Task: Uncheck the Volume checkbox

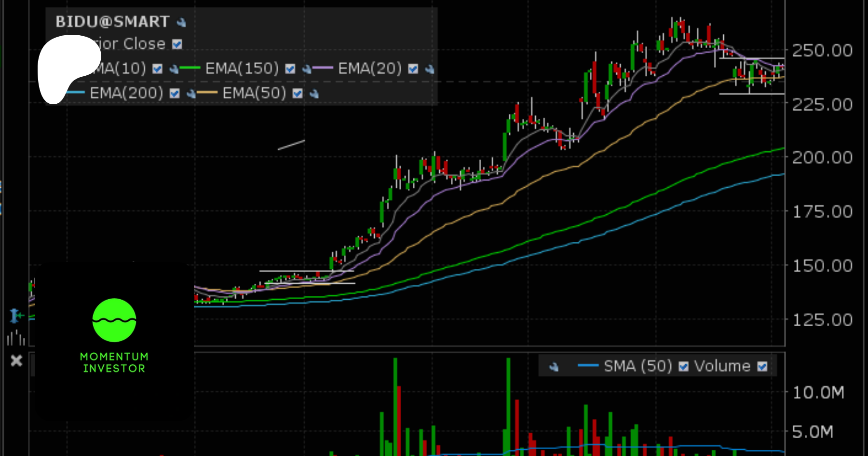Action: (762, 367)
